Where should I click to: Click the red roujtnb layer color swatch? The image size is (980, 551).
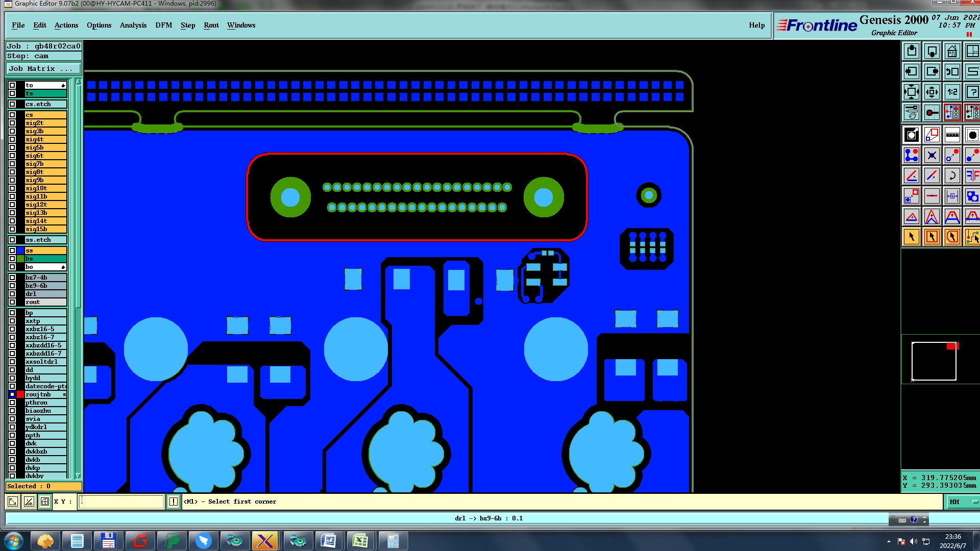pyautogui.click(x=20, y=394)
